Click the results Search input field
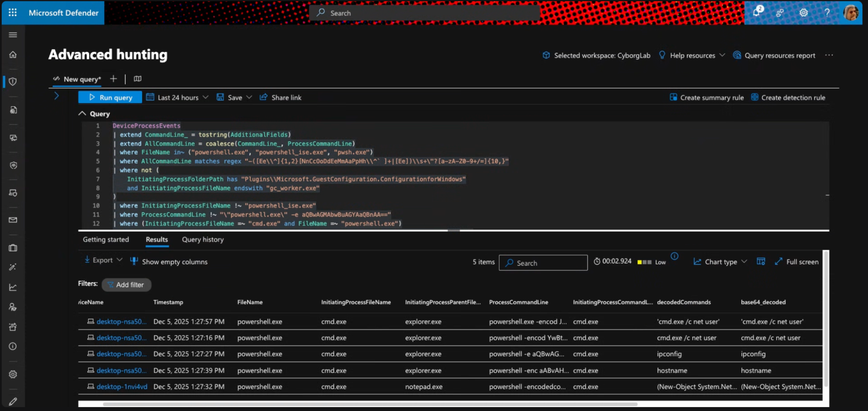Viewport: 868px width, 411px height. coord(543,263)
